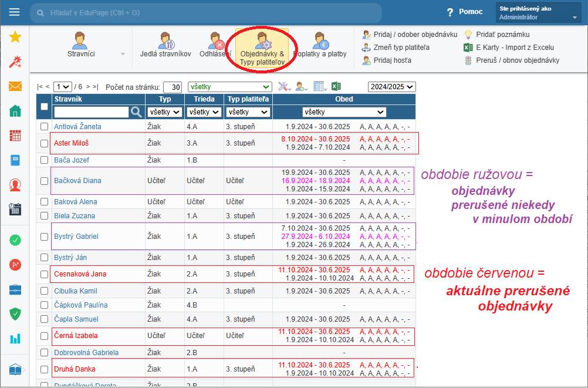The image size is (588, 388).
Task: Open the 2024/2025 school year dropdown
Action: [x=391, y=86]
